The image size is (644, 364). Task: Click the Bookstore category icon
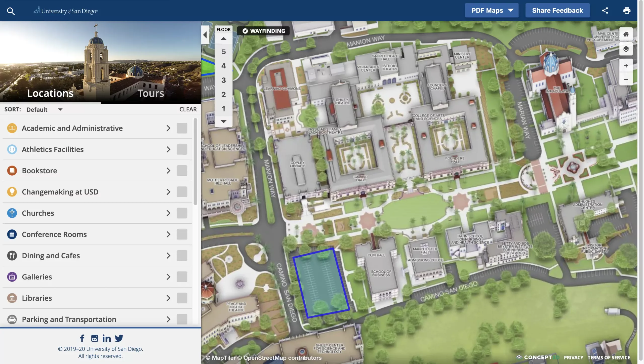point(12,171)
